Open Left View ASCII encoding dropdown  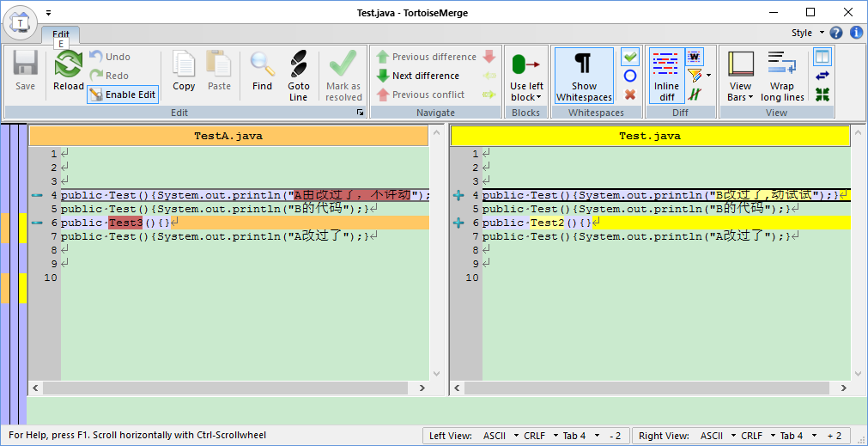point(501,436)
